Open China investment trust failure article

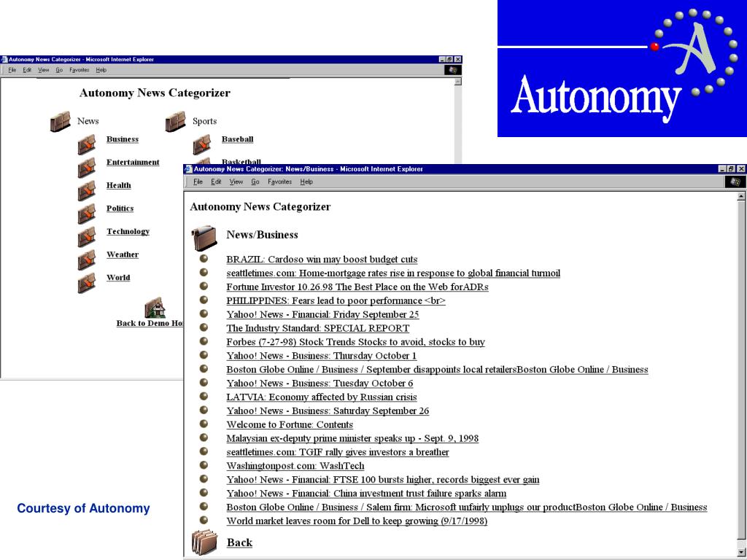(366, 494)
